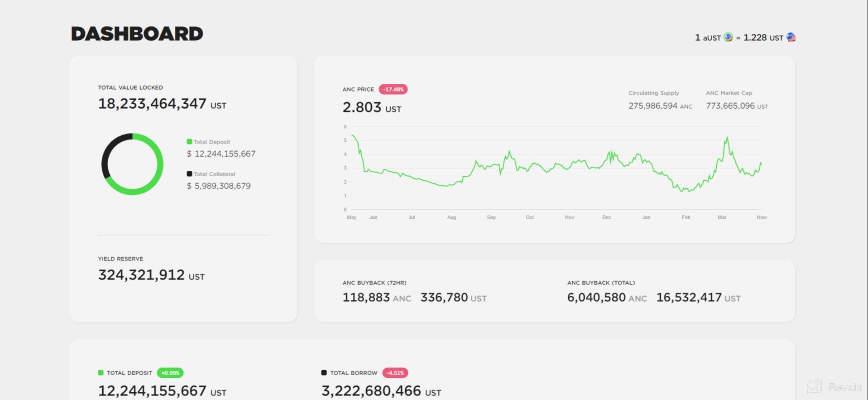Click the Now label on chart axis

(x=762, y=217)
